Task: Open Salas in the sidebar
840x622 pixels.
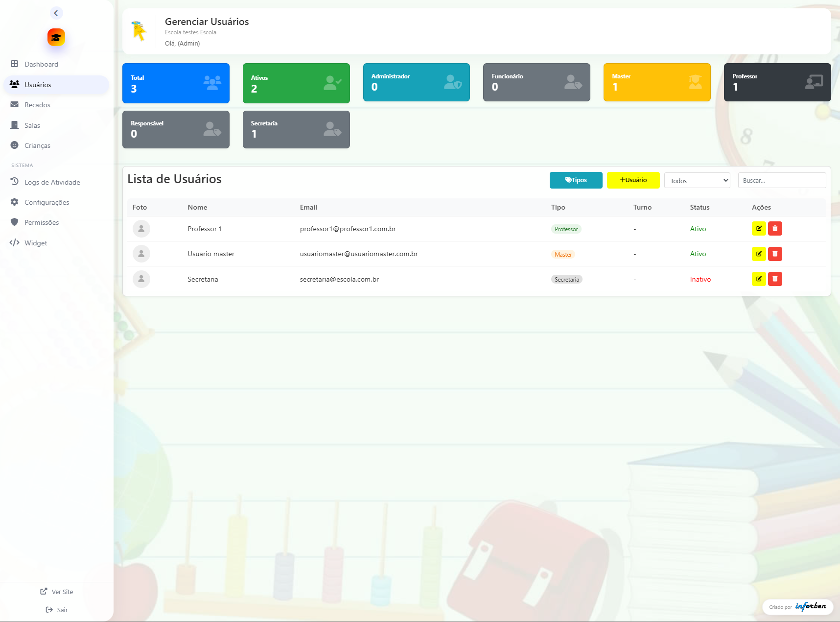Action: 33,125
